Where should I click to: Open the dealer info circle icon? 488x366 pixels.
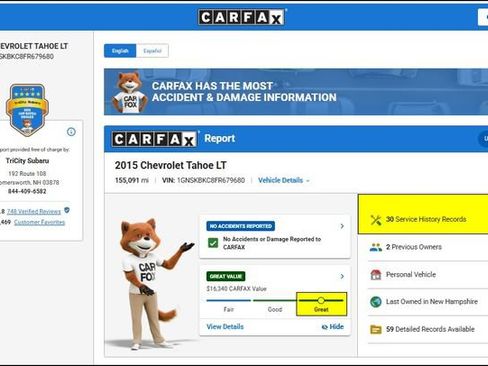pos(71,132)
